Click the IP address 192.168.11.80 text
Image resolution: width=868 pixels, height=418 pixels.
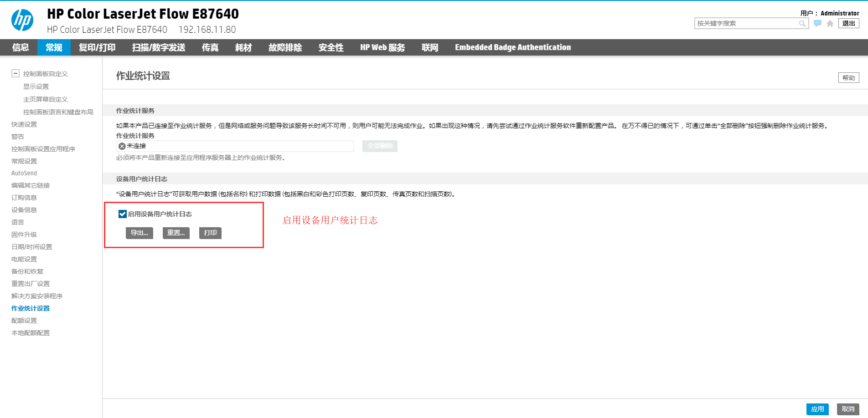(207, 30)
